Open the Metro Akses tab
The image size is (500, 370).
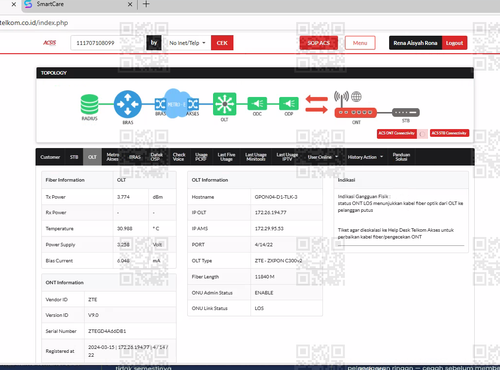point(113,157)
